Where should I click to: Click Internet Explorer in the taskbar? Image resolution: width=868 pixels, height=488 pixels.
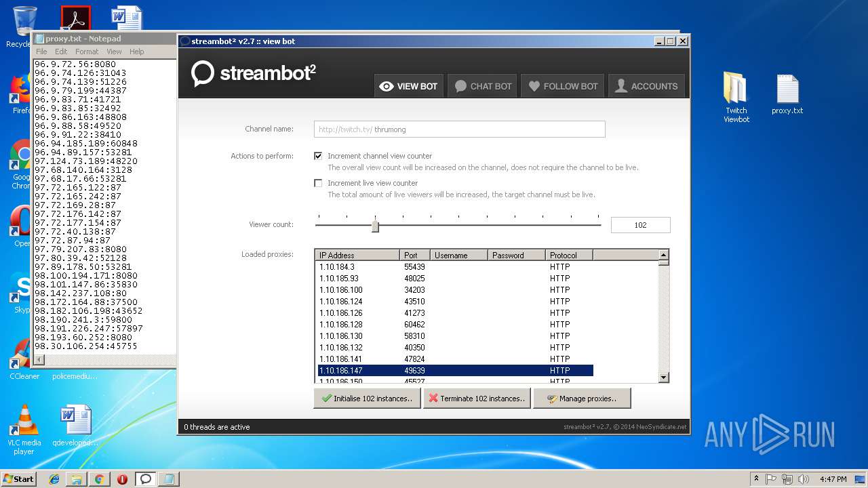click(x=54, y=479)
